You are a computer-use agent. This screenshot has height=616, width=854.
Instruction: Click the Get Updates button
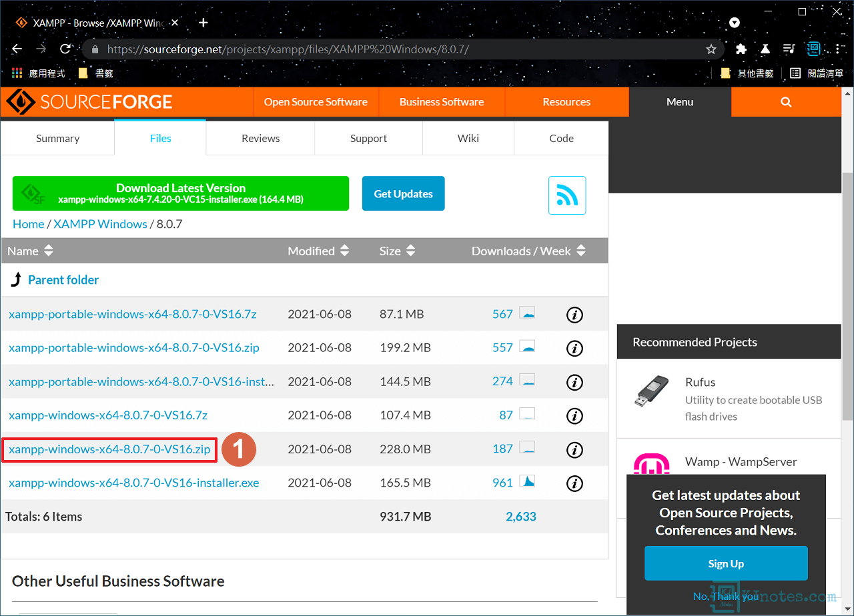coord(403,193)
